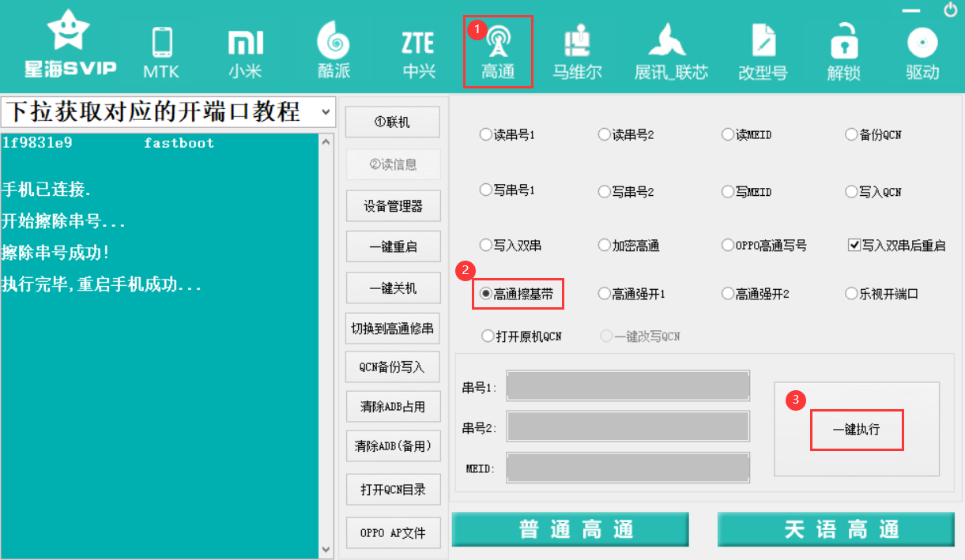
Task: Click the QCN备份写入 button
Action: pyautogui.click(x=393, y=367)
